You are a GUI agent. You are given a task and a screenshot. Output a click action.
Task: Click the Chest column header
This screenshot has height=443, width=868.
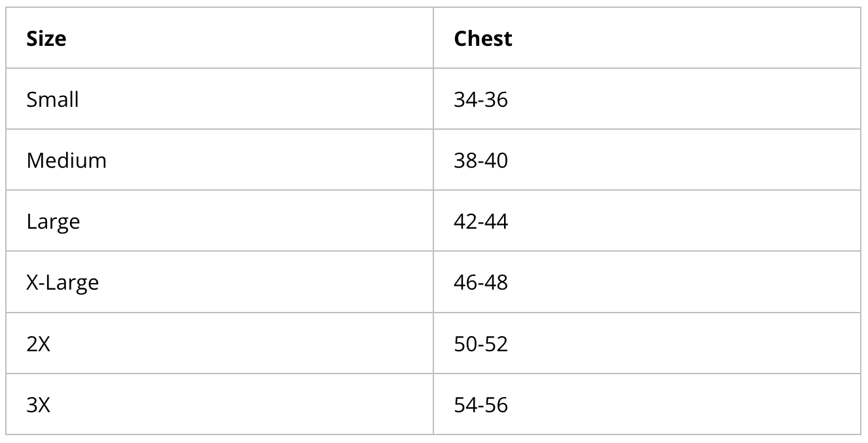[x=483, y=39]
